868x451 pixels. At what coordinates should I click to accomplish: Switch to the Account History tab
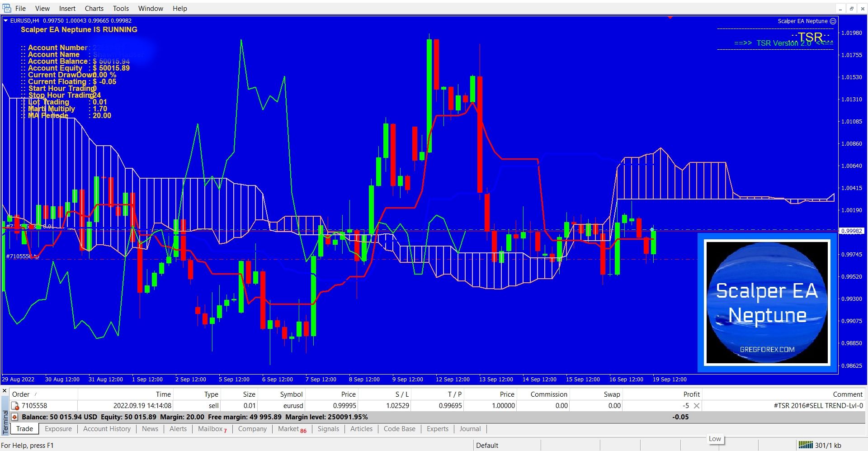(107, 429)
